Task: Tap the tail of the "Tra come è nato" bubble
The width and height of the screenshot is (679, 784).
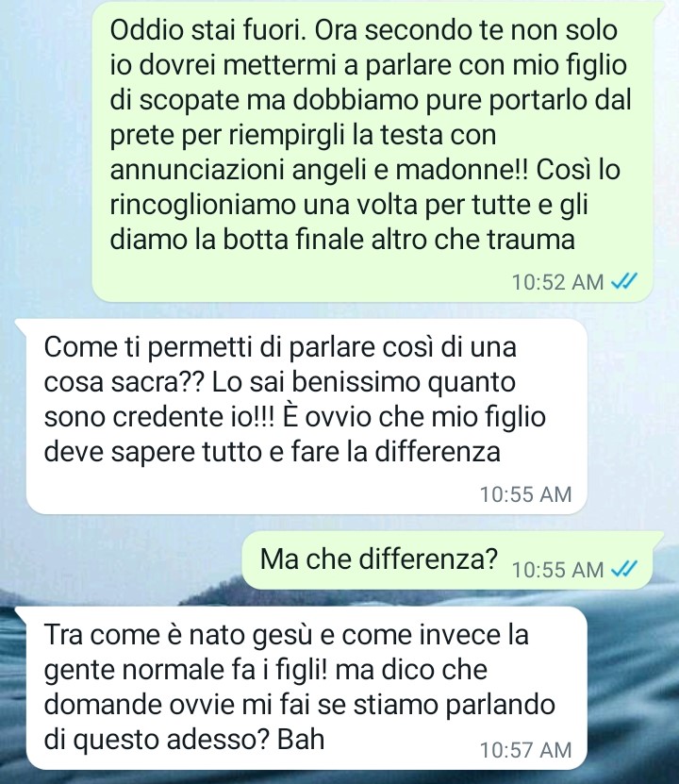Action: 21,612
